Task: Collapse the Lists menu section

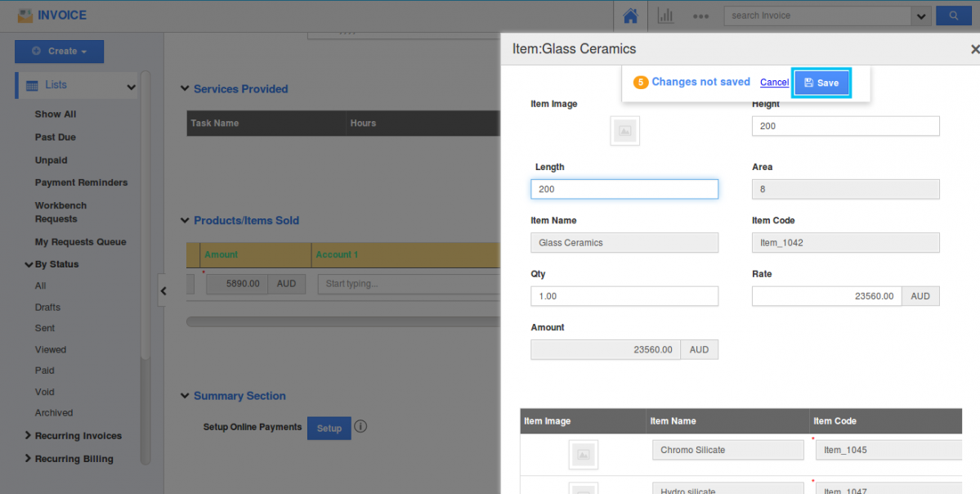Action: [x=131, y=87]
